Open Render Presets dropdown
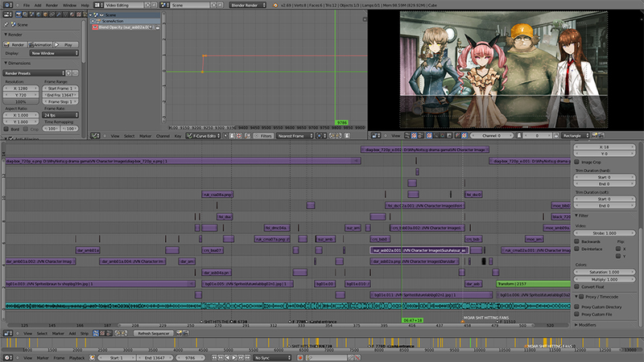644x362 pixels. (34, 73)
